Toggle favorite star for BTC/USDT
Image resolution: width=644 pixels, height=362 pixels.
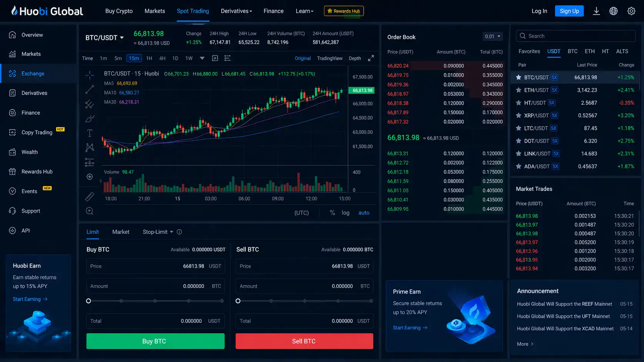518,77
